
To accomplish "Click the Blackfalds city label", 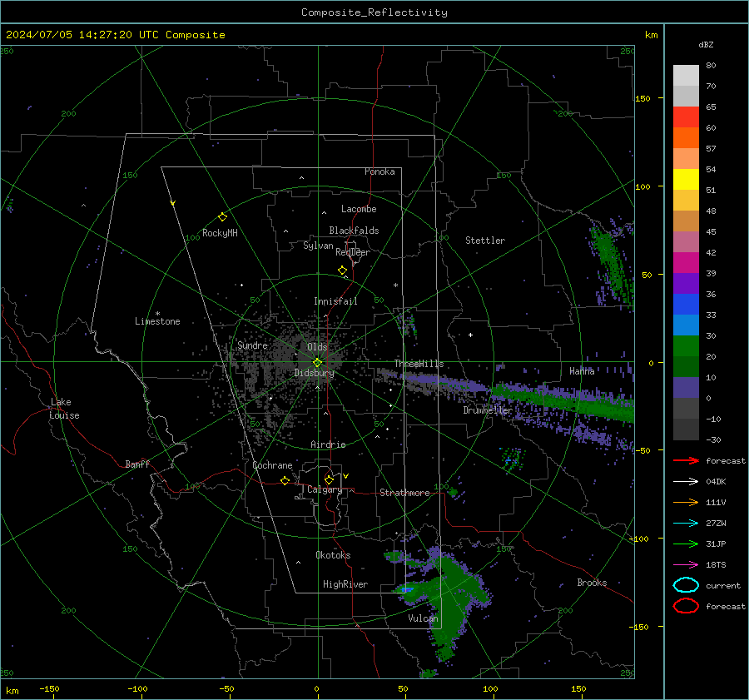I will click(x=354, y=231).
